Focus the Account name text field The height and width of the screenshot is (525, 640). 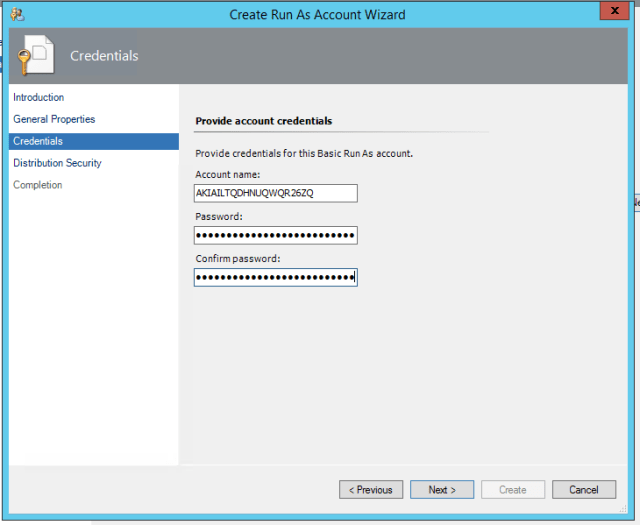(275, 193)
